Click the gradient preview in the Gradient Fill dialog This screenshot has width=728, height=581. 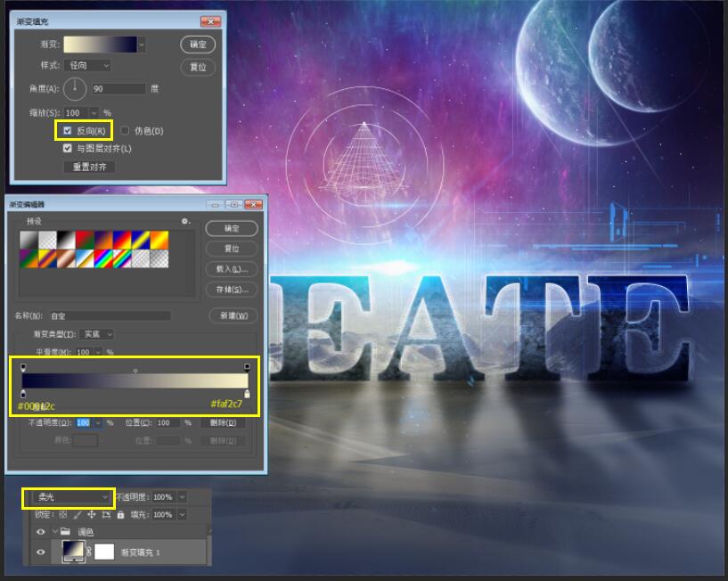(101, 45)
